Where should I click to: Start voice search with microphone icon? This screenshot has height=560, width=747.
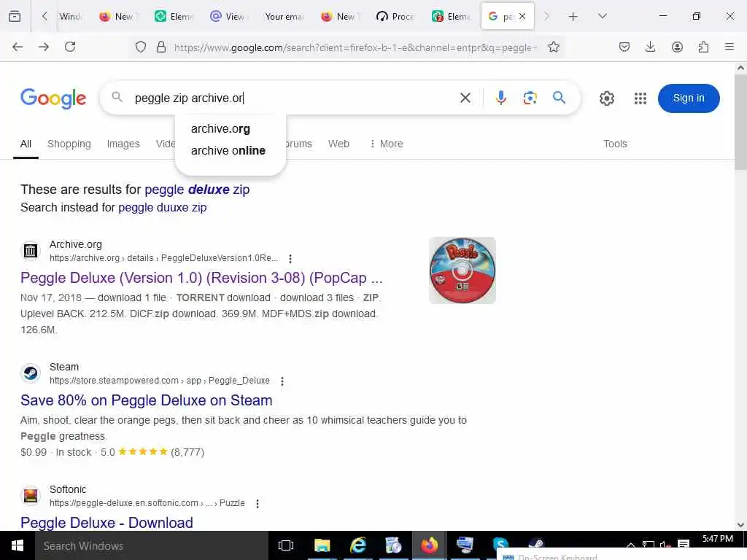point(500,98)
